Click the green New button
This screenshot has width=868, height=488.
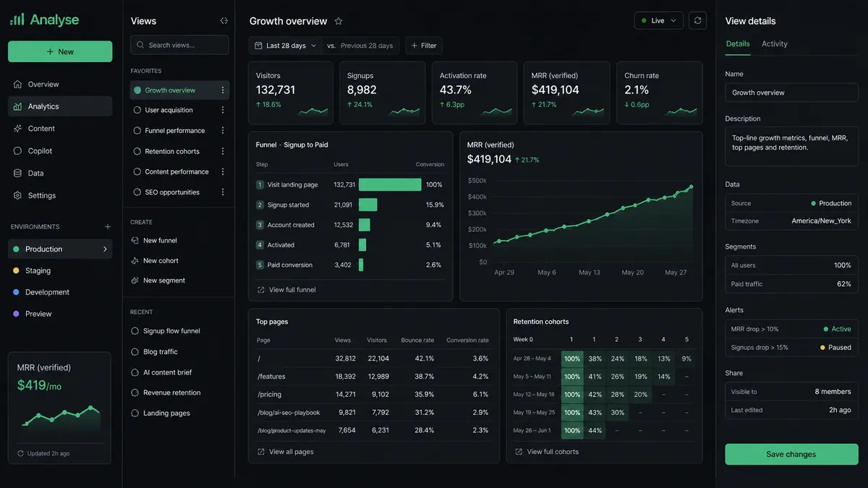pos(60,51)
